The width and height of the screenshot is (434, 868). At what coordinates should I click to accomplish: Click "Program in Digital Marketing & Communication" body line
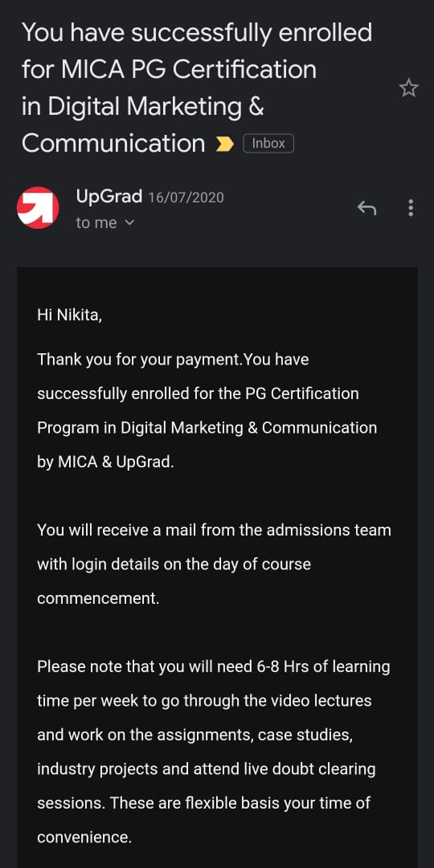point(207,428)
